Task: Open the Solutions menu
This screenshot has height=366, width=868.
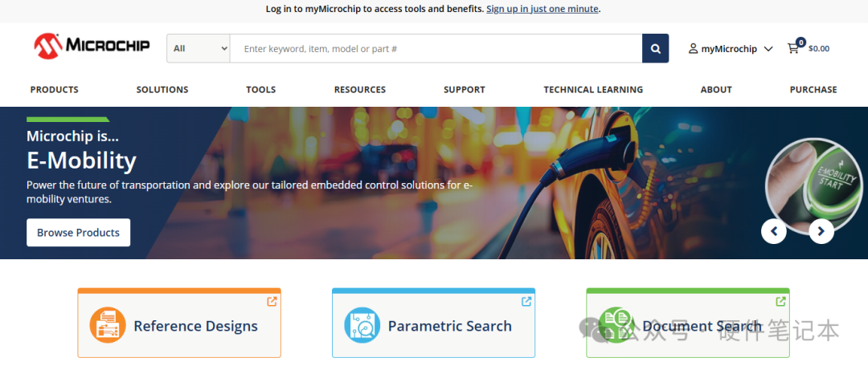Action: click(x=162, y=90)
